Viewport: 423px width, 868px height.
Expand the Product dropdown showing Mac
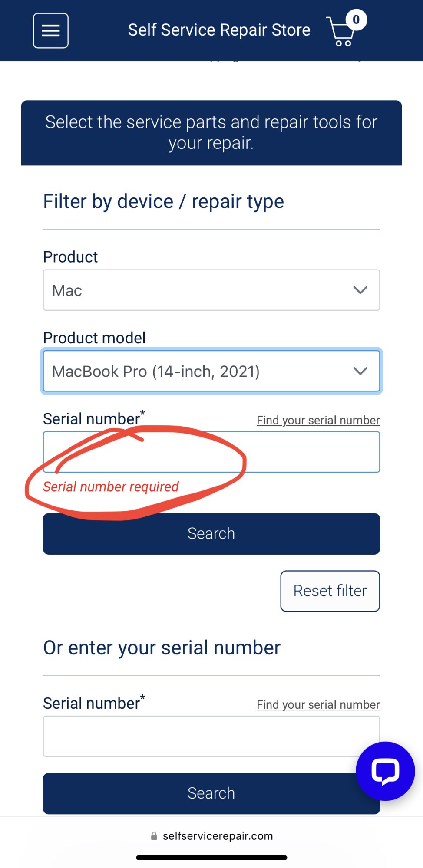click(211, 290)
